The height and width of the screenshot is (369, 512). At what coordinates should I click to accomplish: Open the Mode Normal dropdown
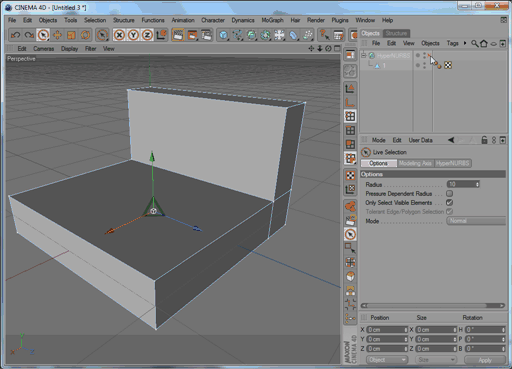pos(476,221)
